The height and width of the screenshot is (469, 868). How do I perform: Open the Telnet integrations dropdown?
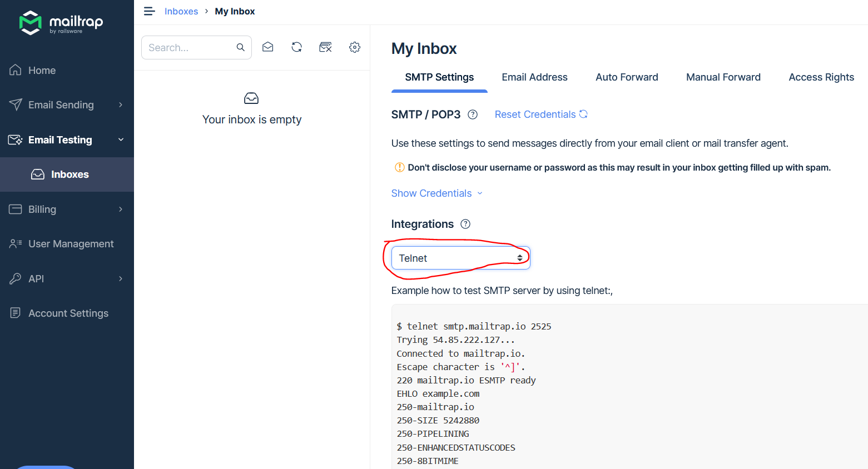click(461, 258)
